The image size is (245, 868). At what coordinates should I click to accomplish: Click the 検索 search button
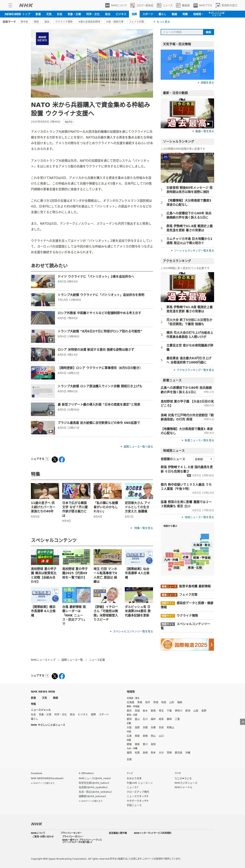pos(208,32)
